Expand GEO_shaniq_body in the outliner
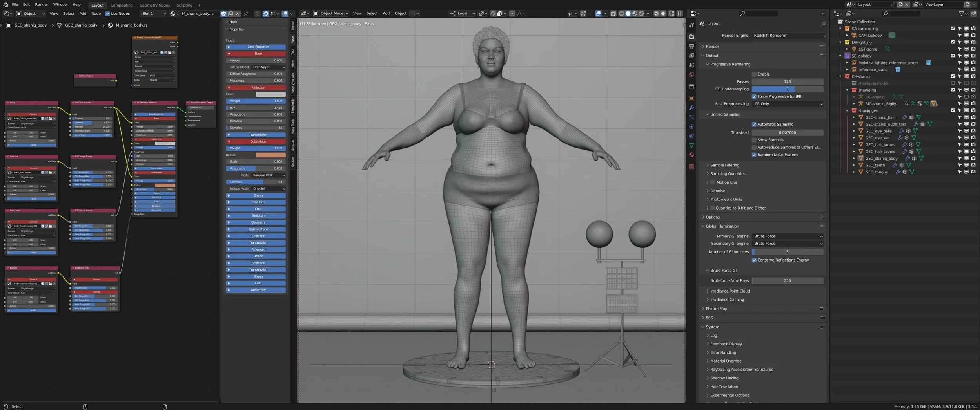Viewport: 980px width, 410px height. (854, 158)
